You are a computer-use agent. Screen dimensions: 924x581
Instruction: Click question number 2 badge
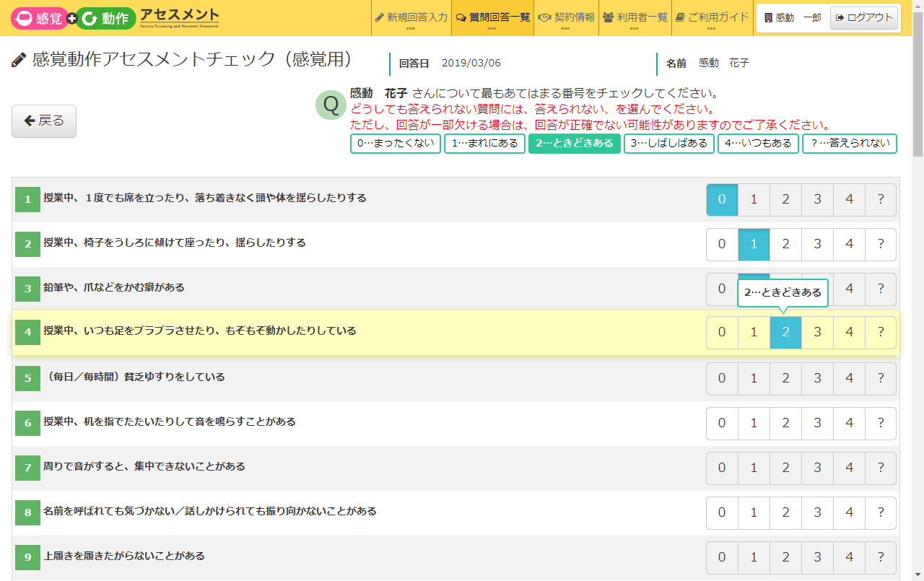coord(27,245)
